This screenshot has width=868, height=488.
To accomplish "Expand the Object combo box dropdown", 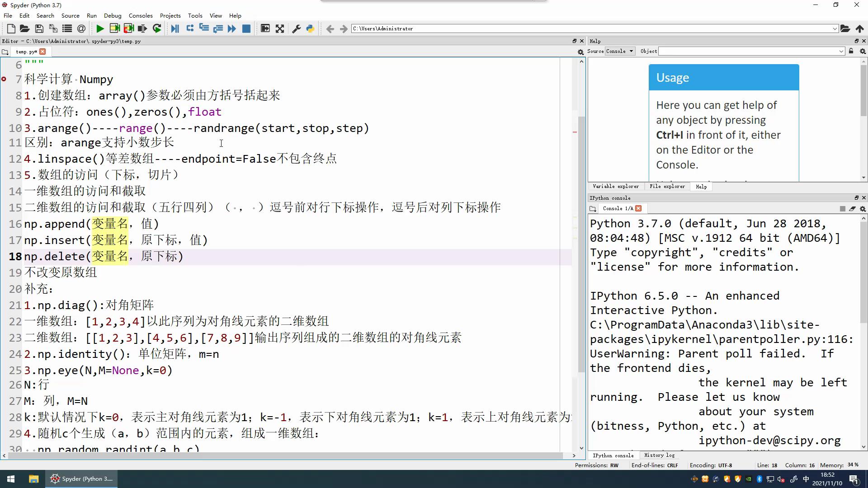I will pyautogui.click(x=841, y=51).
